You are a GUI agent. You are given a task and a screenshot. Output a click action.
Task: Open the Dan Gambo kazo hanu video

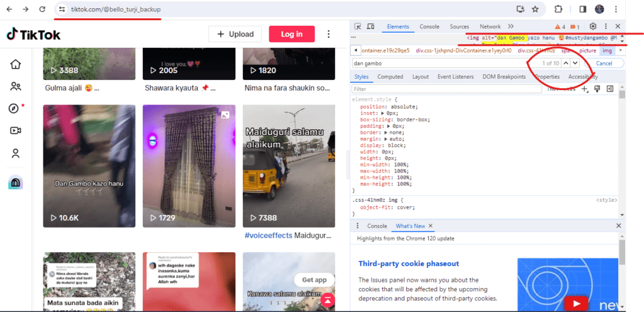coord(89,166)
